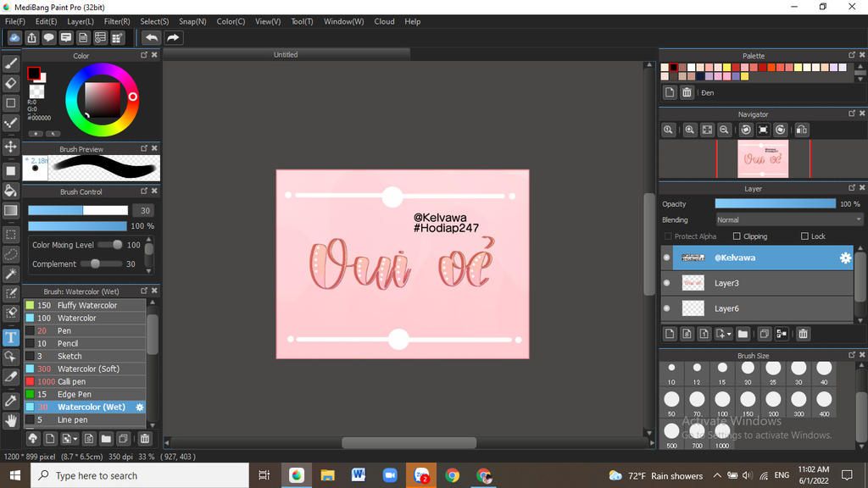Add new brush from cloud icon
Screen dimensions: 868x488
(33, 439)
